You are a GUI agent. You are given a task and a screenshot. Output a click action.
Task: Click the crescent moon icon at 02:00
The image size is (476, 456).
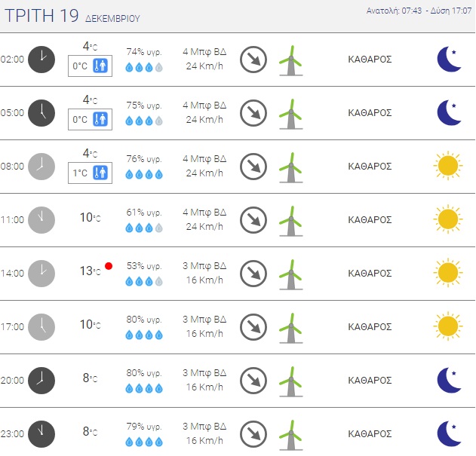point(449,59)
